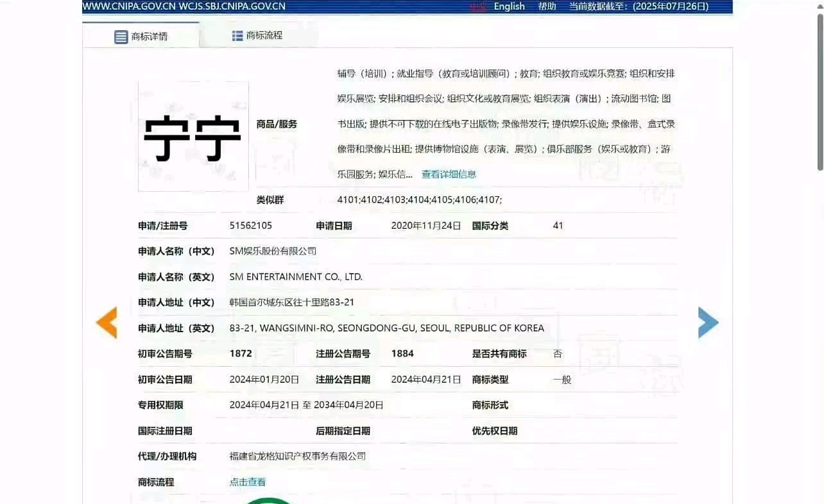Click the 商品/服务 label
Image resolution: width=824 pixels, height=504 pixels.
(277, 124)
